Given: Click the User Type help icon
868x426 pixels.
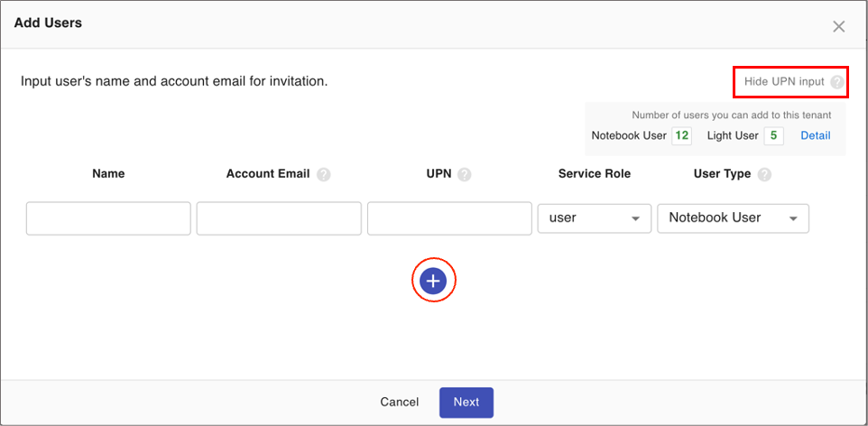Looking at the screenshot, I should (764, 175).
